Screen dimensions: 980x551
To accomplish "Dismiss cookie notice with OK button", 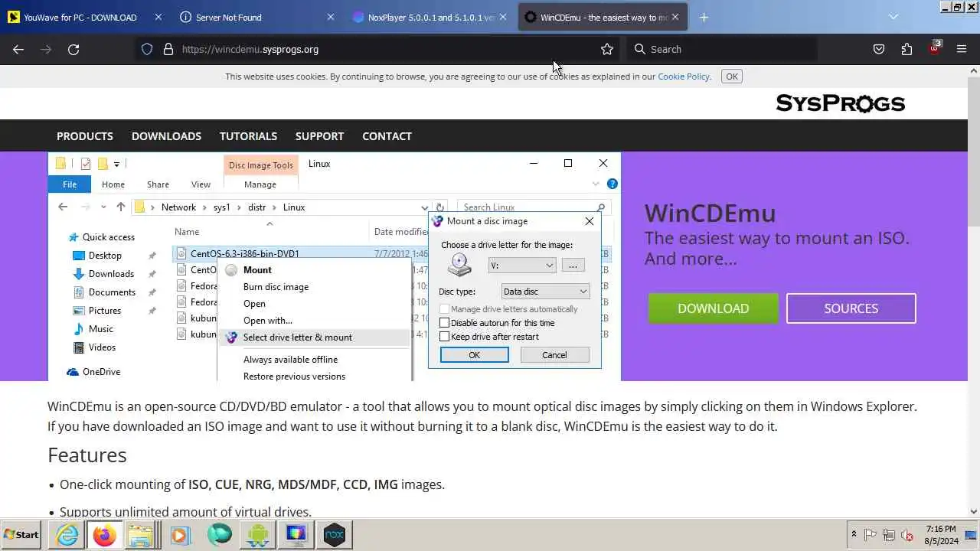I will (732, 77).
